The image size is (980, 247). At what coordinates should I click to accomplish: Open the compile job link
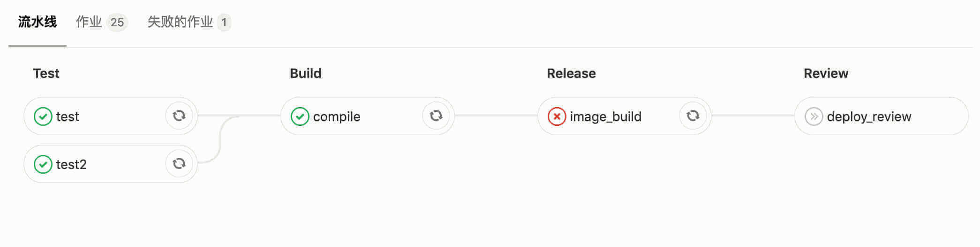click(337, 116)
